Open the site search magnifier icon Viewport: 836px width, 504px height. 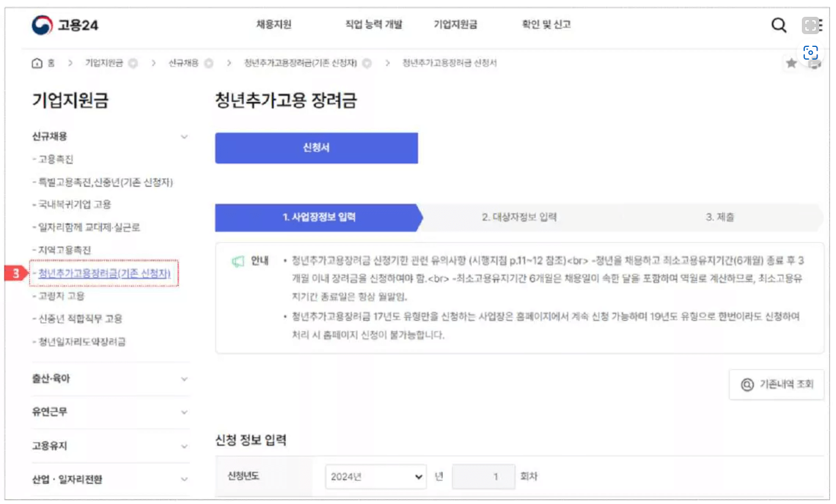779,25
